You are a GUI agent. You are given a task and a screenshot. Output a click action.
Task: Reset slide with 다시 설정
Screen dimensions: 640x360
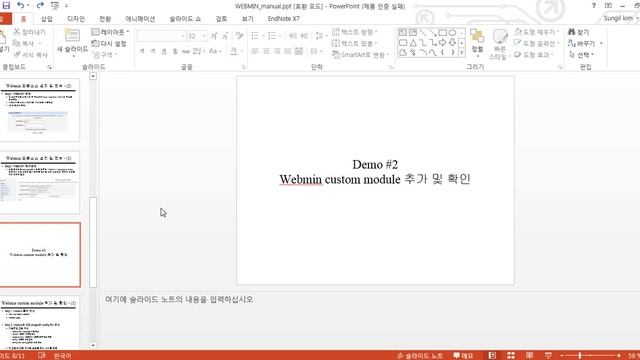[109, 43]
